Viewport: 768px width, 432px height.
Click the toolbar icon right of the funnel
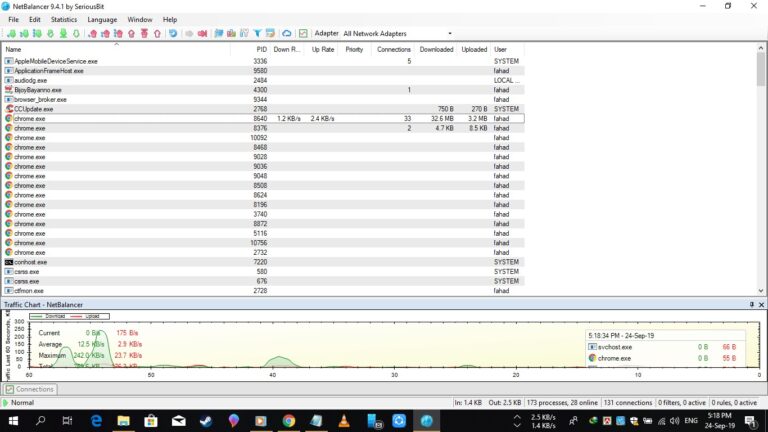click(x=270, y=33)
